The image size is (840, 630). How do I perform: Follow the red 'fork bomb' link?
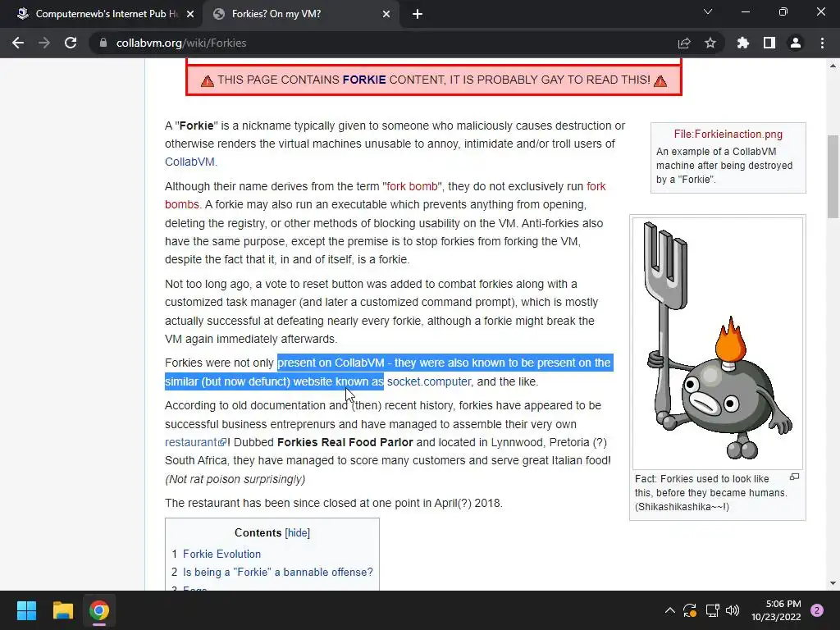pos(412,186)
